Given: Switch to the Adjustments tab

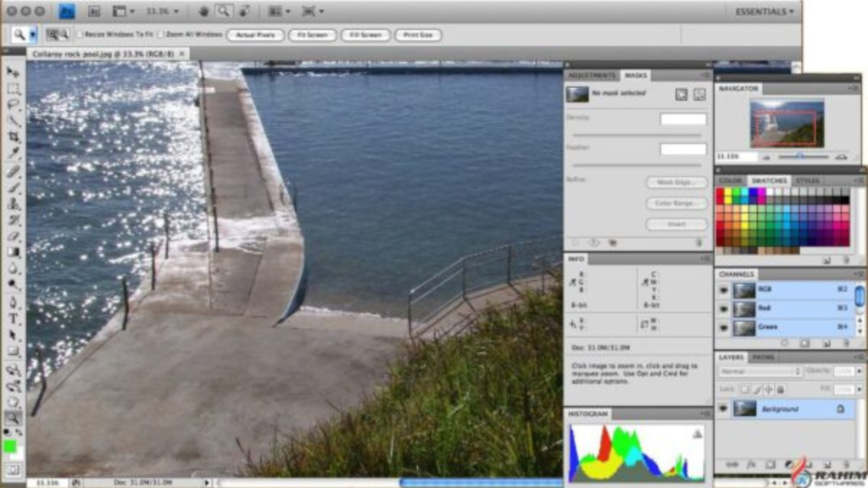Looking at the screenshot, I should coord(592,75).
